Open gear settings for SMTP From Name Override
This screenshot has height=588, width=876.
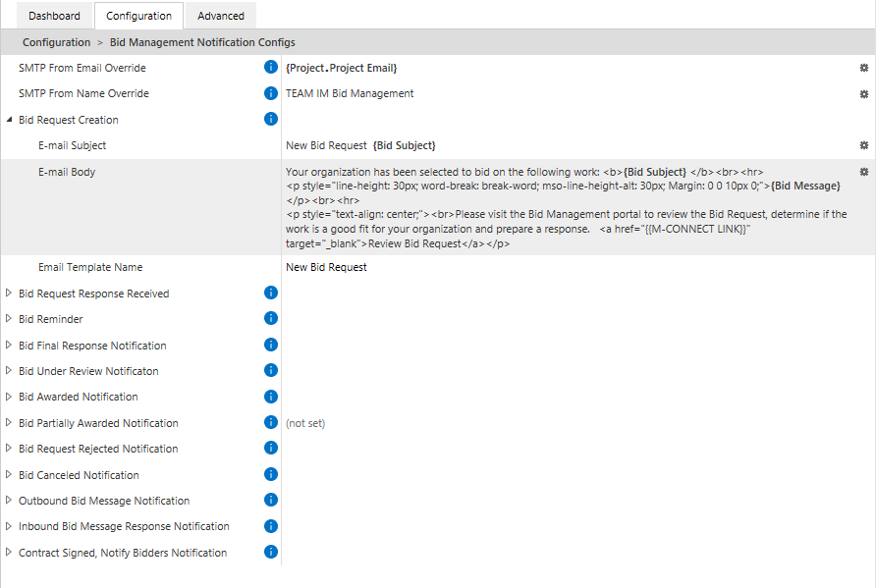point(864,94)
